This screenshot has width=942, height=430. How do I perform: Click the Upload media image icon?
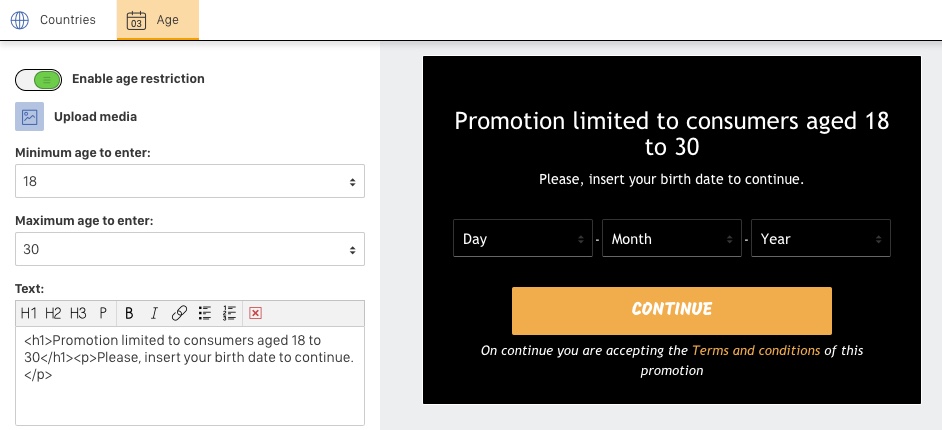pos(29,117)
